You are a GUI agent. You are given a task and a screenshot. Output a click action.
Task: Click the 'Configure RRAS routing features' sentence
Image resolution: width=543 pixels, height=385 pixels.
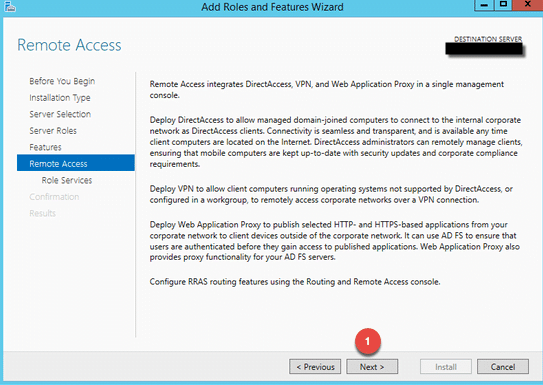(x=295, y=282)
